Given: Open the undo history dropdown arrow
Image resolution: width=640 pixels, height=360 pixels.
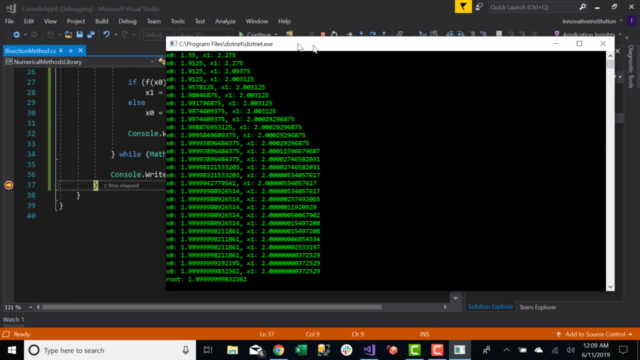Looking at the screenshot, I should point(116,35).
